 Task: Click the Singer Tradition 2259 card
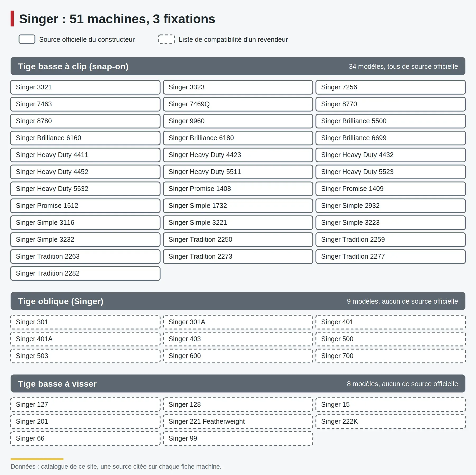click(x=391, y=240)
